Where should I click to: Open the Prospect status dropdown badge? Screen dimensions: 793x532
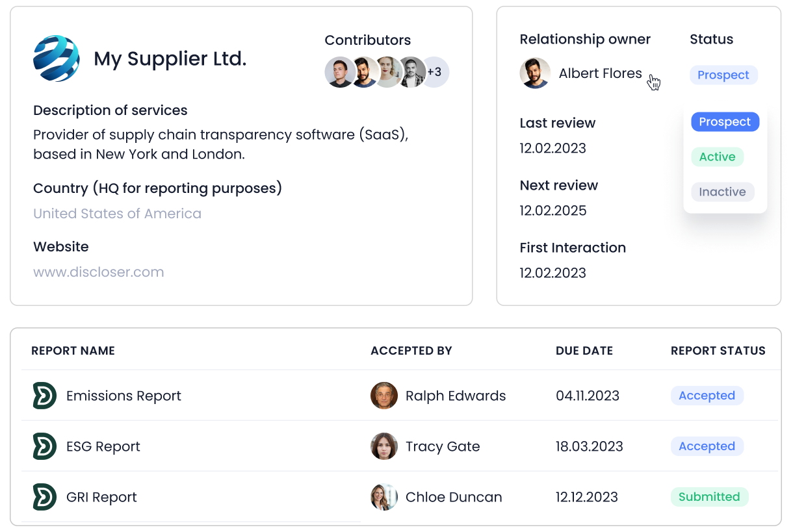pyautogui.click(x=723, y=75)
